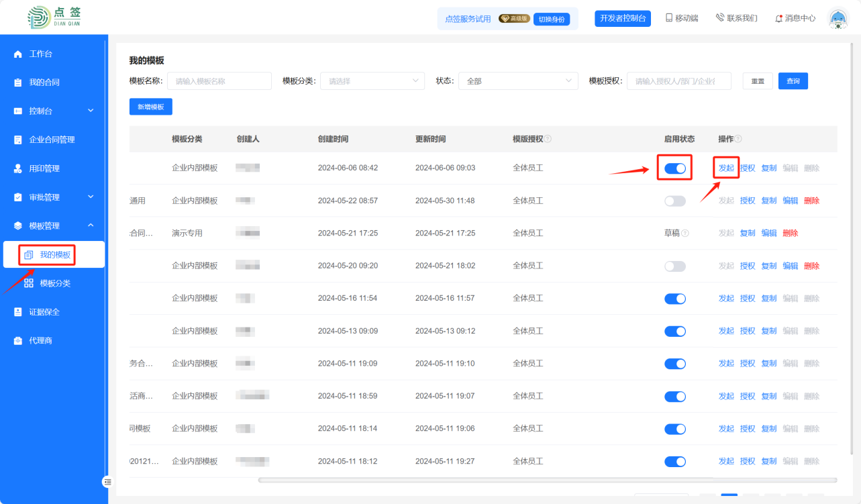Click 授权 for the 2024-06-06 08:42 template

tap(748, 168)
